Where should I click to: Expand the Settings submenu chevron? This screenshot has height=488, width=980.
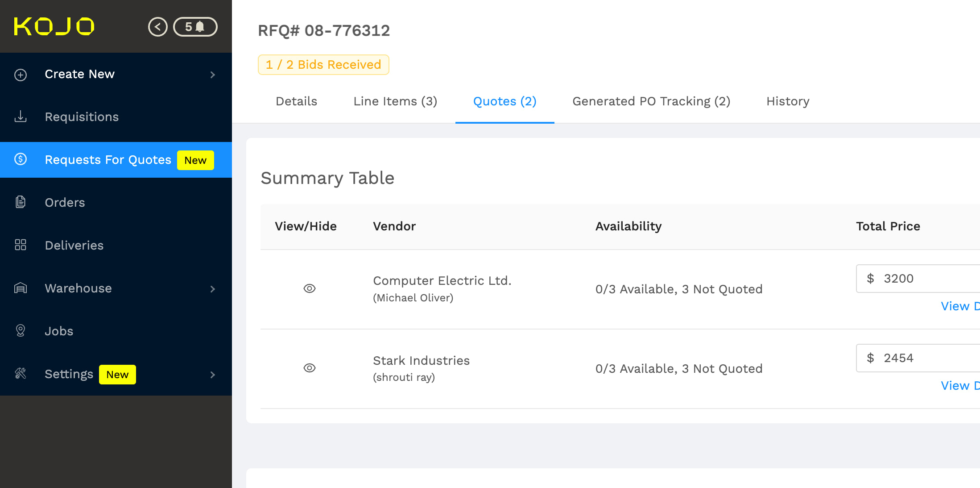tap(213, 375)
